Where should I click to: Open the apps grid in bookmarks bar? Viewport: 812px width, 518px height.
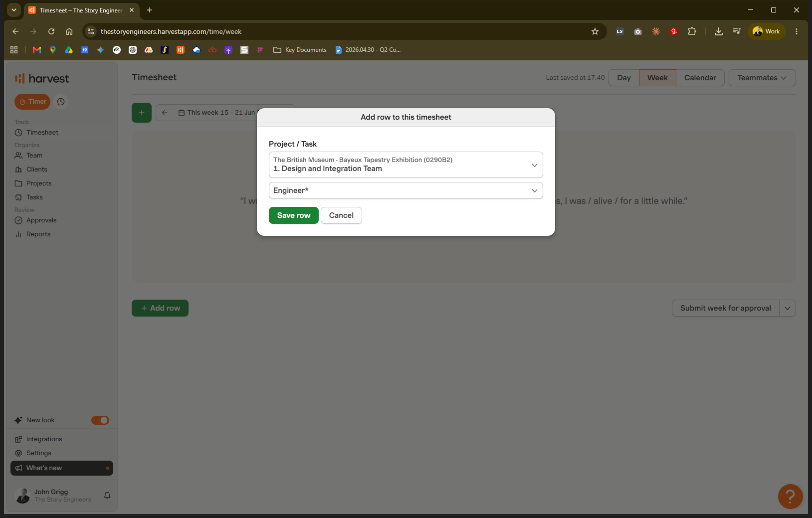point(14,50)
